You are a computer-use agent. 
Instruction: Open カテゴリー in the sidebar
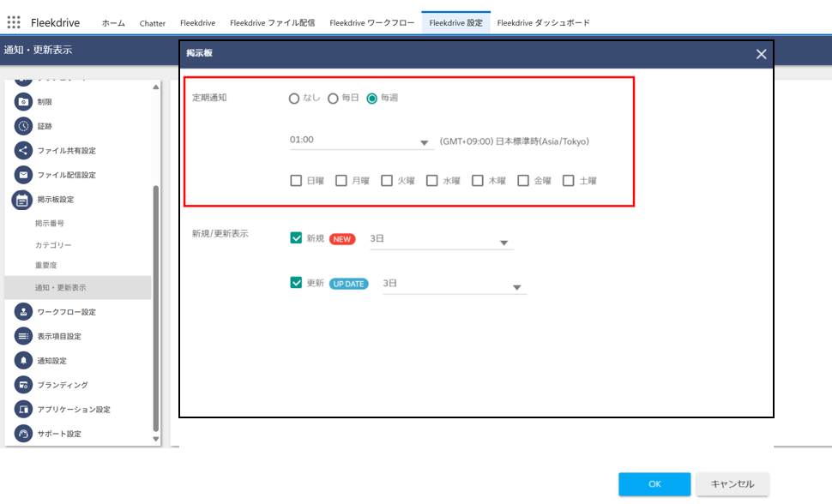53,245
